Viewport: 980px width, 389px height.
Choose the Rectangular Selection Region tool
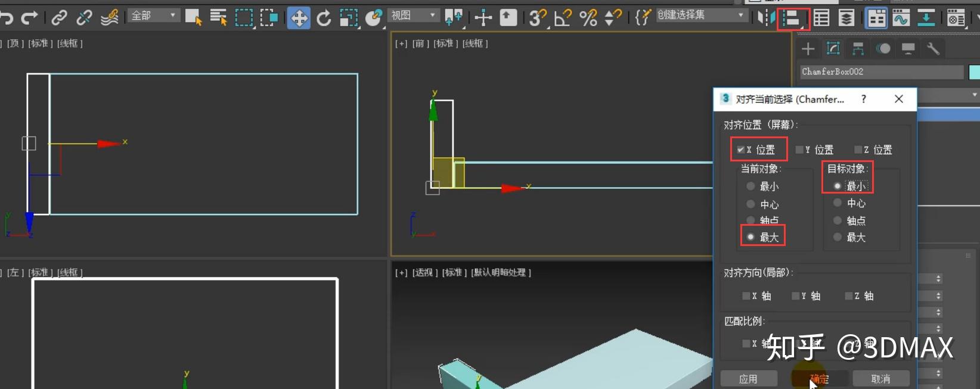[x=244, y=18]
